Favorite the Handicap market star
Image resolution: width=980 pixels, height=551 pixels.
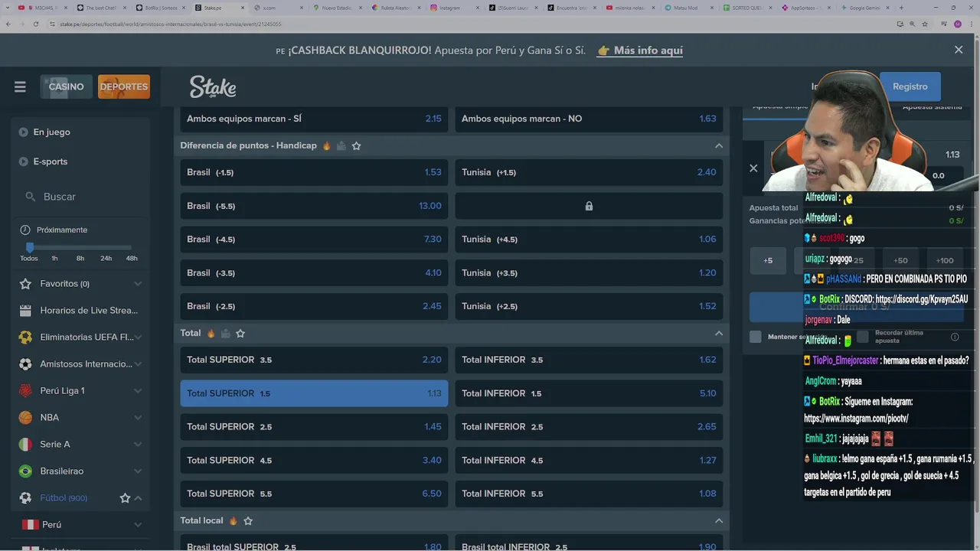click(356, 145)
